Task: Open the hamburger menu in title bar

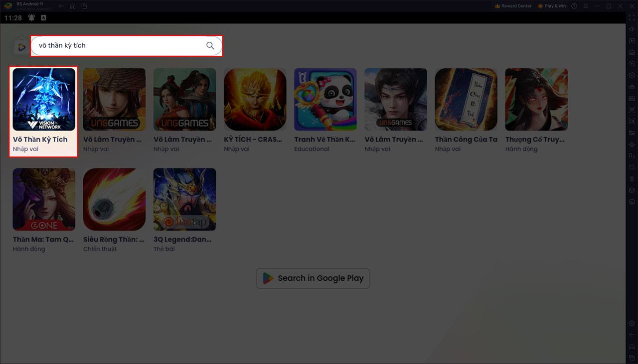Action: point(585,6)
